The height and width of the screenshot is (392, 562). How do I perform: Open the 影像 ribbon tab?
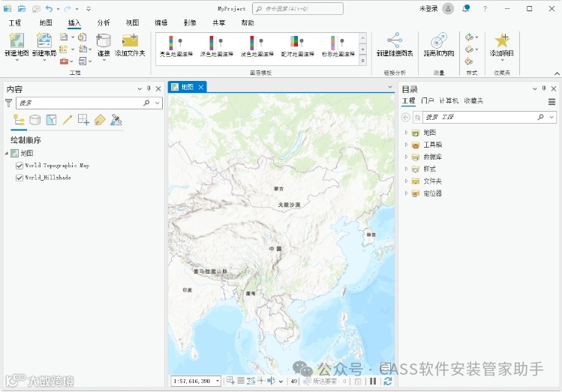coord(190,23)
